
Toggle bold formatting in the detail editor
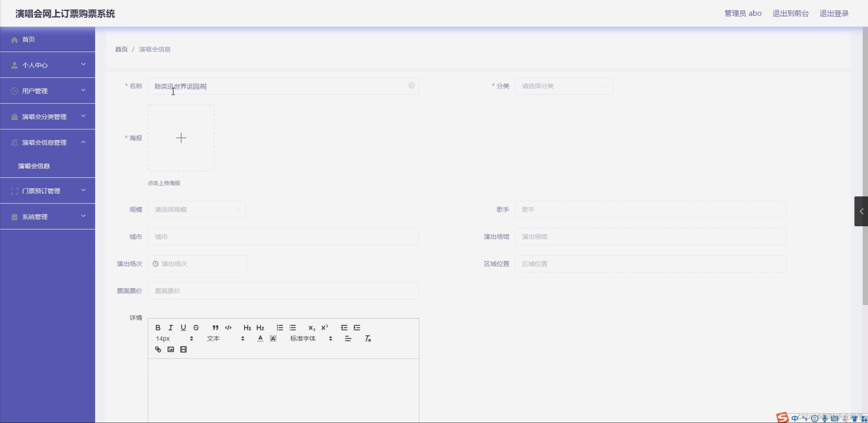pos(158,327)
